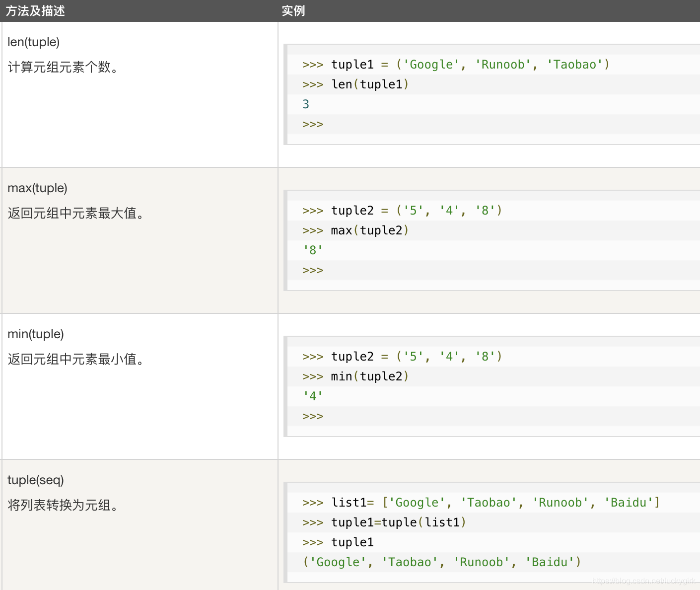Click the '>>> tuple1' line in the tuple(seq) example
Image resolution: width=700 pixels, height=590 pixels.
[x=338, y=542]
